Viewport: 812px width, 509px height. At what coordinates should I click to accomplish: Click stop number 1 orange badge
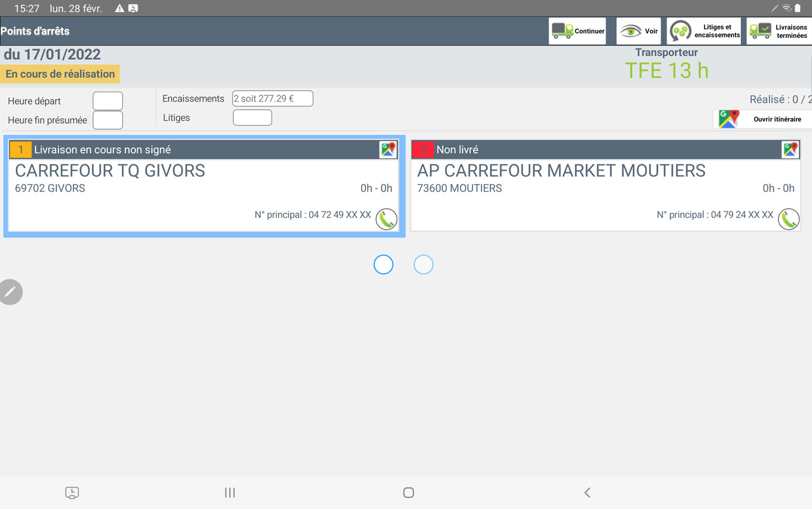[20, 150]
